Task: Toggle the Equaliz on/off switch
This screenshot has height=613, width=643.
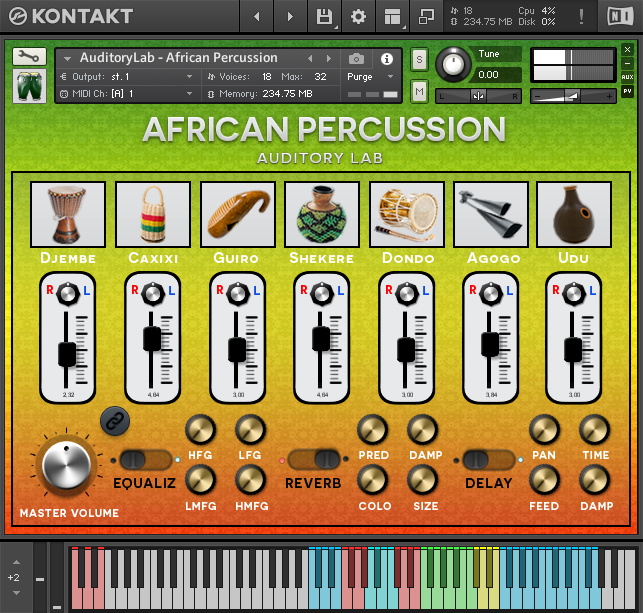Action: click(x=146, y=460)
